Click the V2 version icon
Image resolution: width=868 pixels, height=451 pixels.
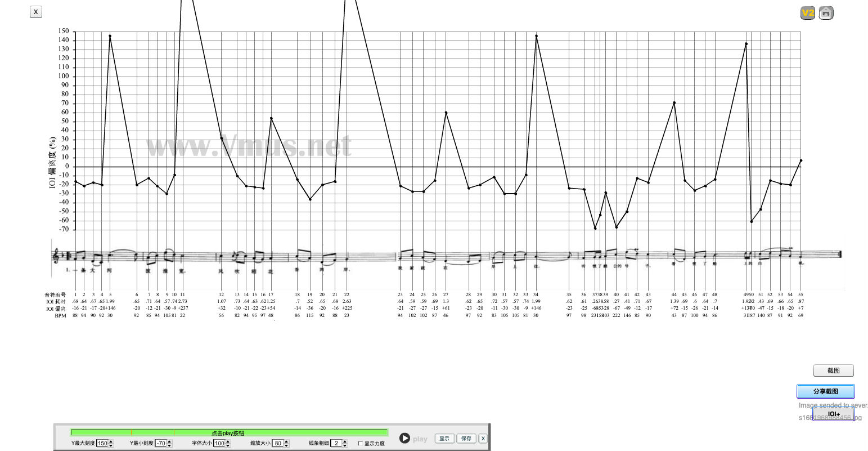click(x=808, y=13)
